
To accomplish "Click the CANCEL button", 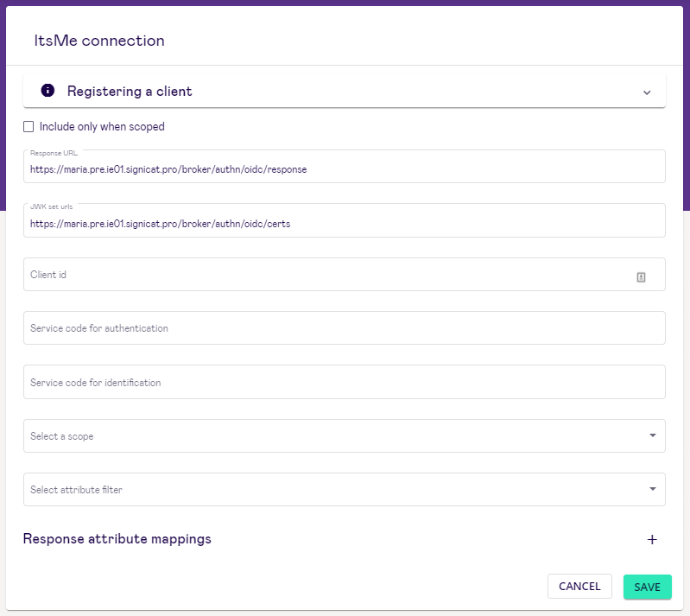I will [579, 587].
